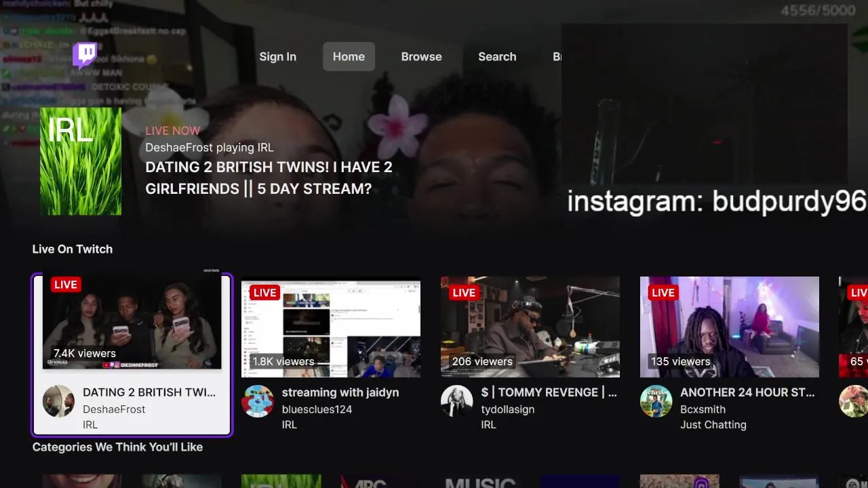Screen dimensions: 868x488
Task: Click IRL category under bluesclues124
Action: coord(289,425)
